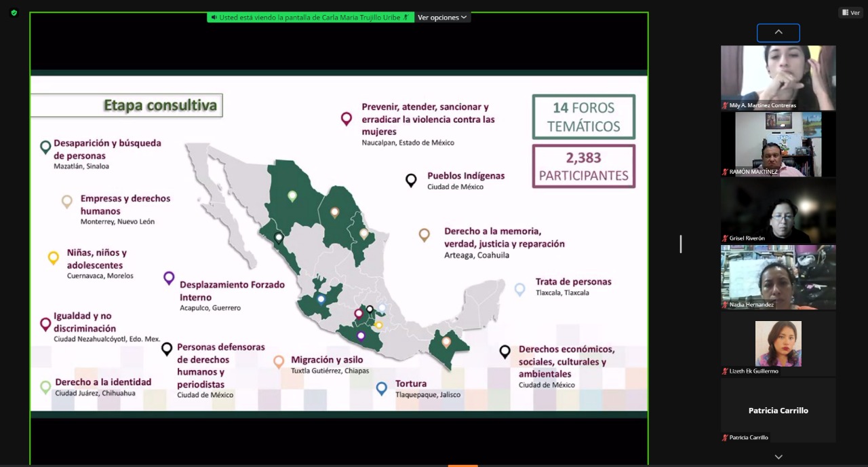Click the Tortura heading on the slide

click(x=411, y=384)
